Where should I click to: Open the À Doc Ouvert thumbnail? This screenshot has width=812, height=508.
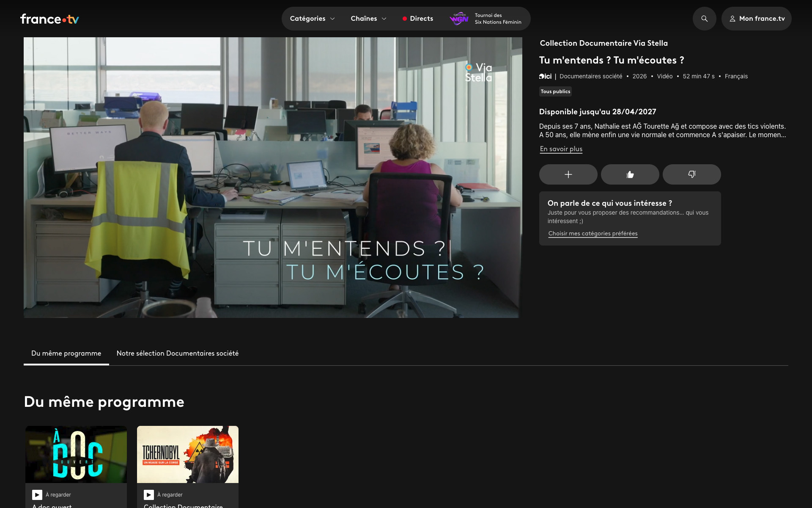(76, 454)
